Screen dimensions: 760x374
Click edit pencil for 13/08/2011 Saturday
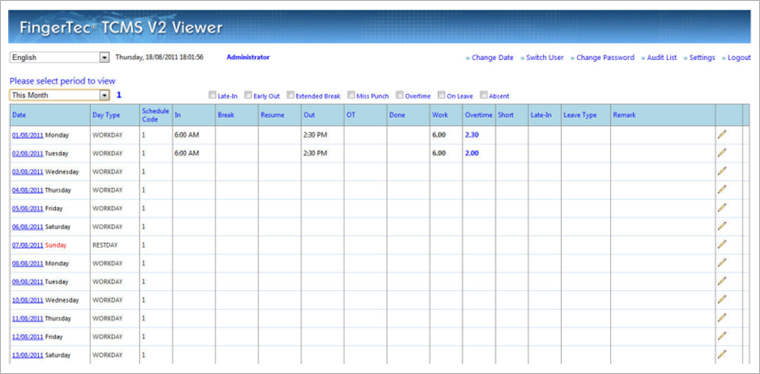tap(722, 354)
